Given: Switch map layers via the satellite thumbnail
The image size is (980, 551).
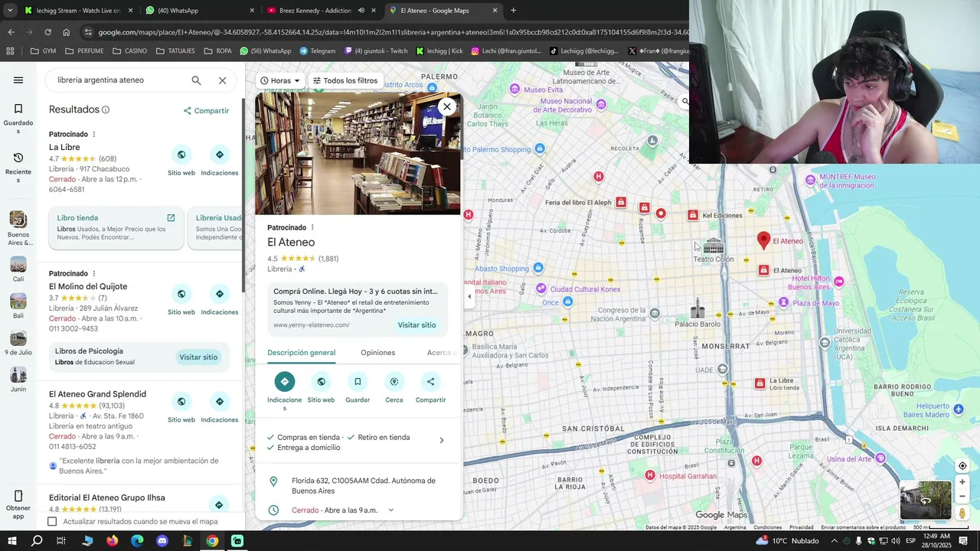Looking at the screenshot, I should click(x=926, y=500).
